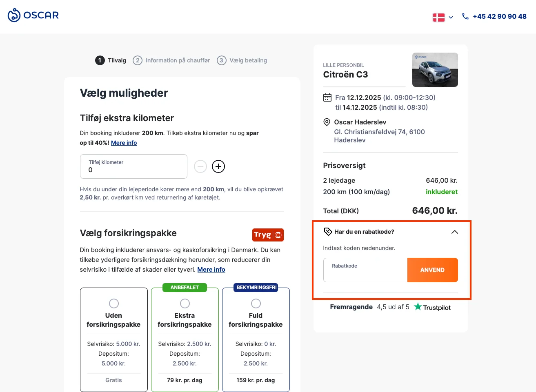Select the Uden forsikringspakke radio button
Image resolution: width=536 pixels, height=392 pixels.
pos(113,303)
